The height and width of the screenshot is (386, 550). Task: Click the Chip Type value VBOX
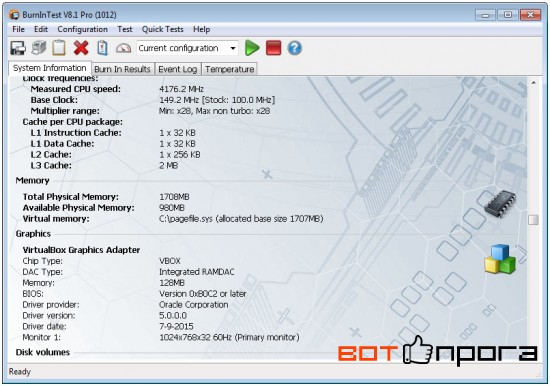pos(170,261)
